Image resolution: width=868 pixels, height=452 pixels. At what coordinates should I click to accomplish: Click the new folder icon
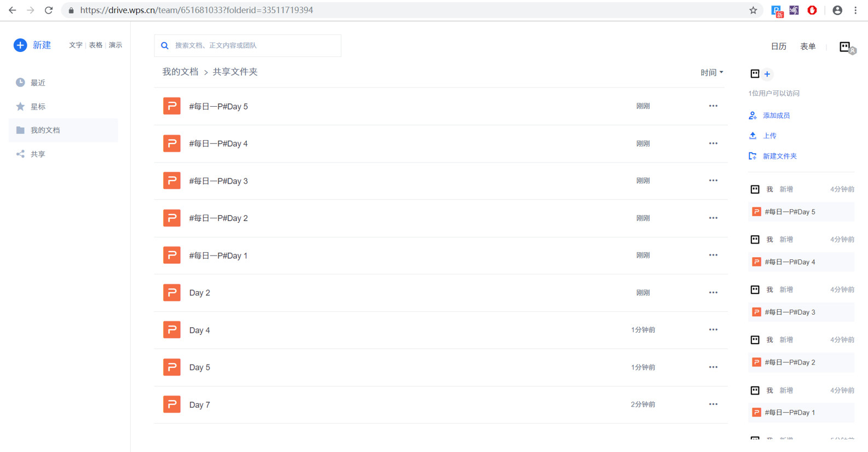point(753,156)
